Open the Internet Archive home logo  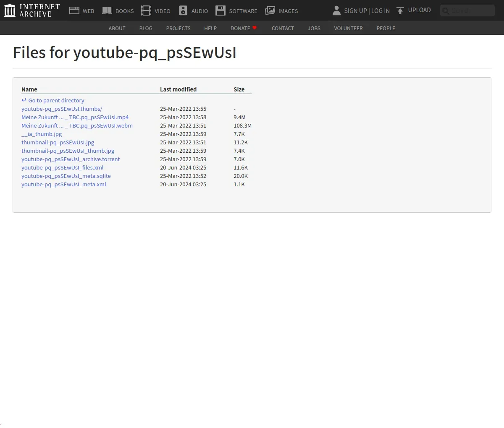(x=32, y=10)
